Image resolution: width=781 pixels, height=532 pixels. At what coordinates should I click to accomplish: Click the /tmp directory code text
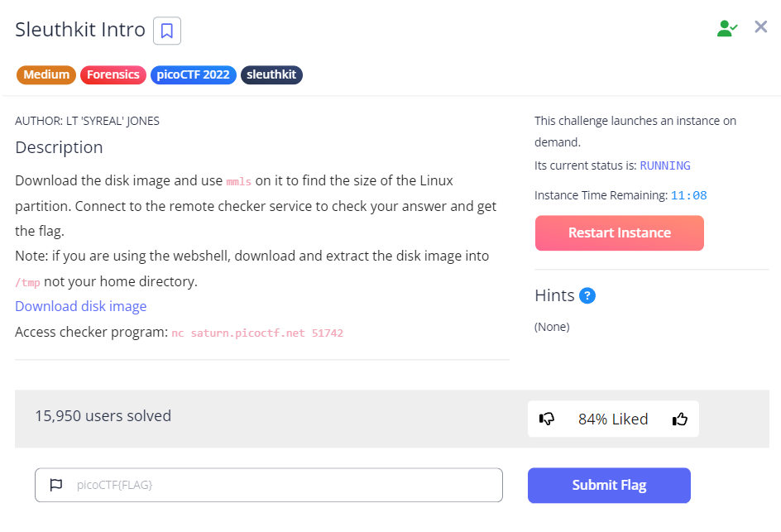click(27, 282)
